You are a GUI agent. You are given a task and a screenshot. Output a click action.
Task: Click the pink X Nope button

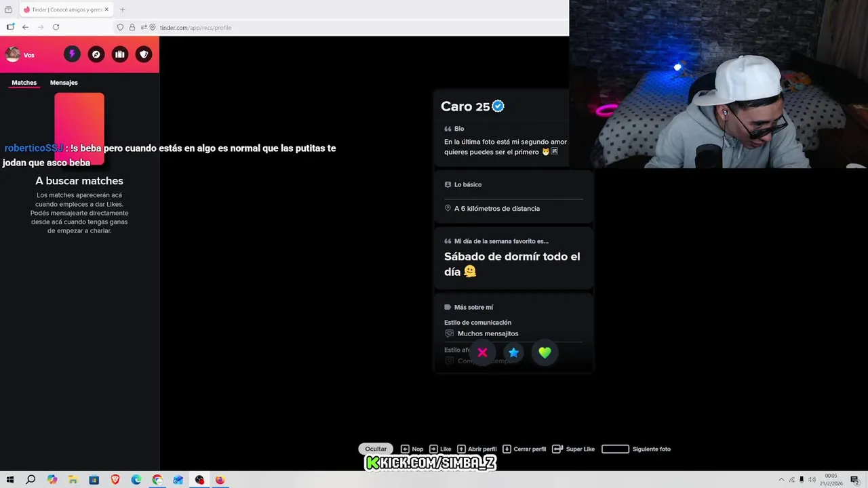[x=482, y=352]
